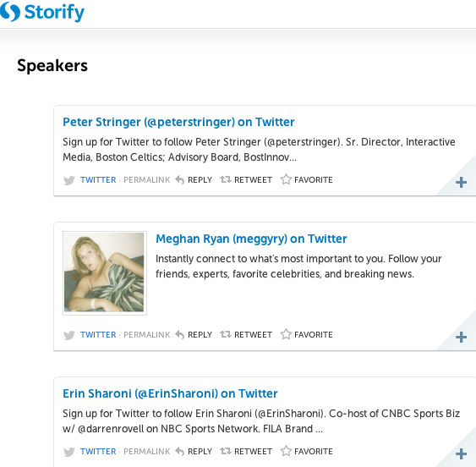The width and height of the screenshot is (476, 467).
Task: Favorite the Peter Stringer post
Action: point(306,179)
